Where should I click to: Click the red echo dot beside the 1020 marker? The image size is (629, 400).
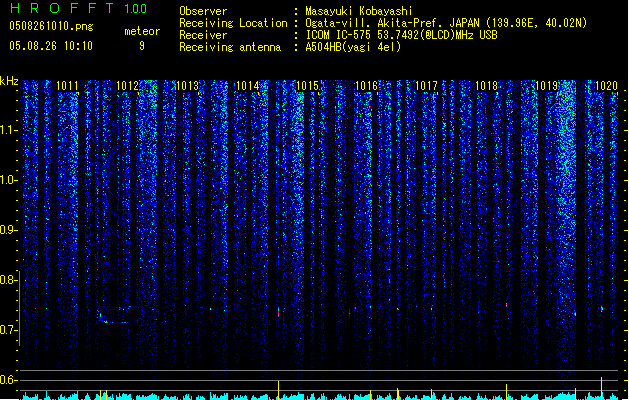pos(602,309)
